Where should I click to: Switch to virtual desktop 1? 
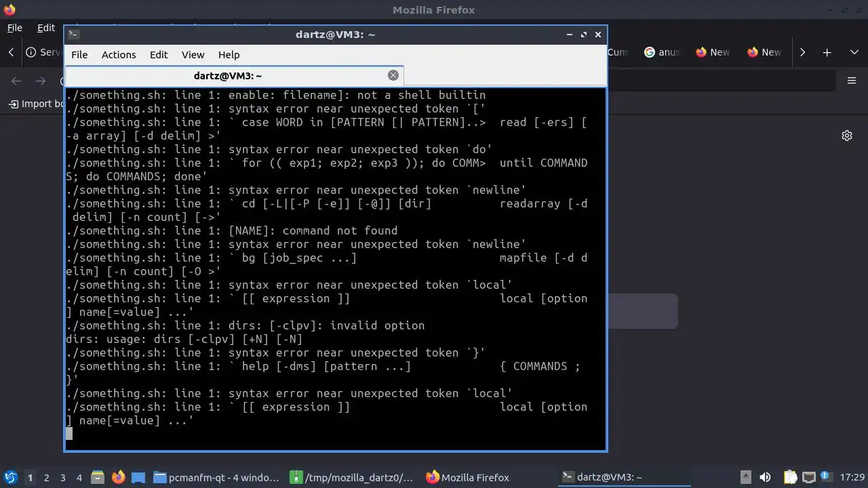click(30, 477)
